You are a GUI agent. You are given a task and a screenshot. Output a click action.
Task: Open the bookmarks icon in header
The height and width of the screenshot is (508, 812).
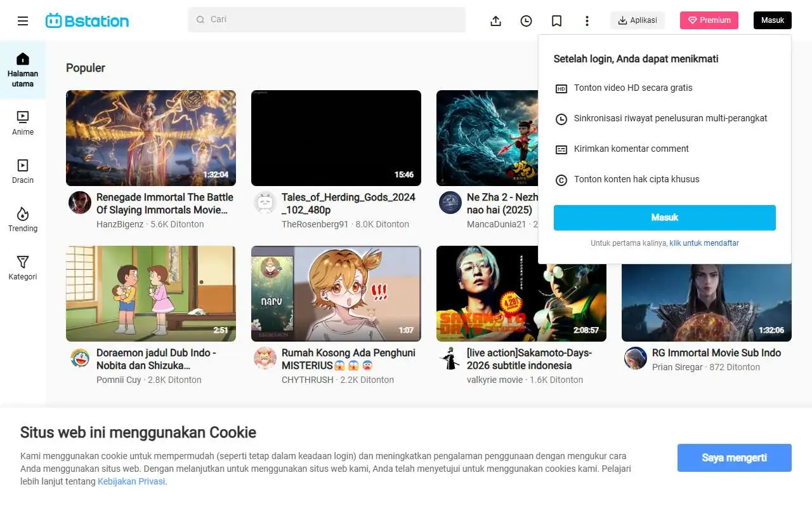point(556,21)
